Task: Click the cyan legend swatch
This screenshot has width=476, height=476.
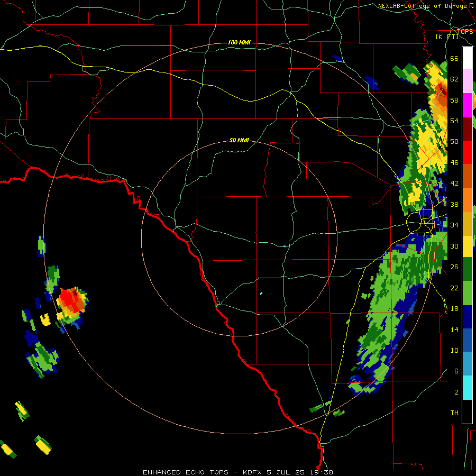Action: click(x=467, y=388)
